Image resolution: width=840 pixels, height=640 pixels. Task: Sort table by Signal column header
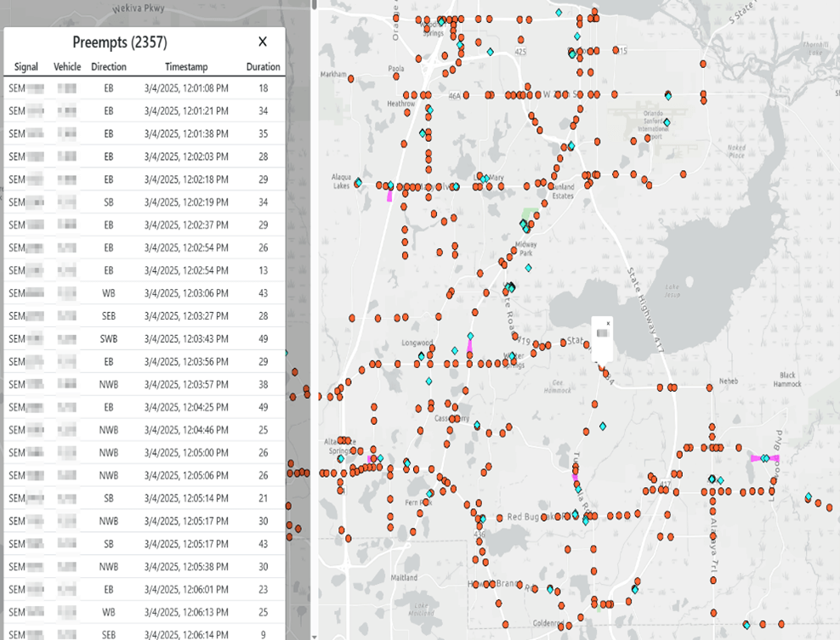26,67
